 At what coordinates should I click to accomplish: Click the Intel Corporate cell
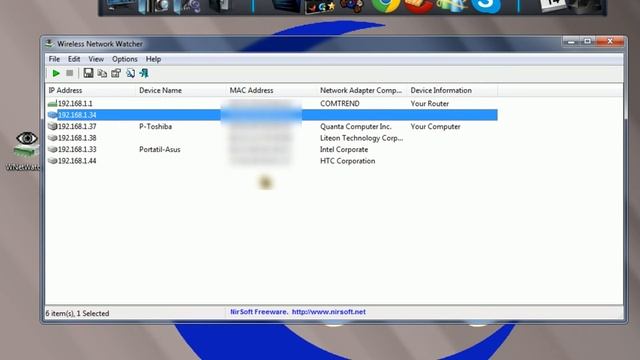pyautogui.click(x=344, y=149)
